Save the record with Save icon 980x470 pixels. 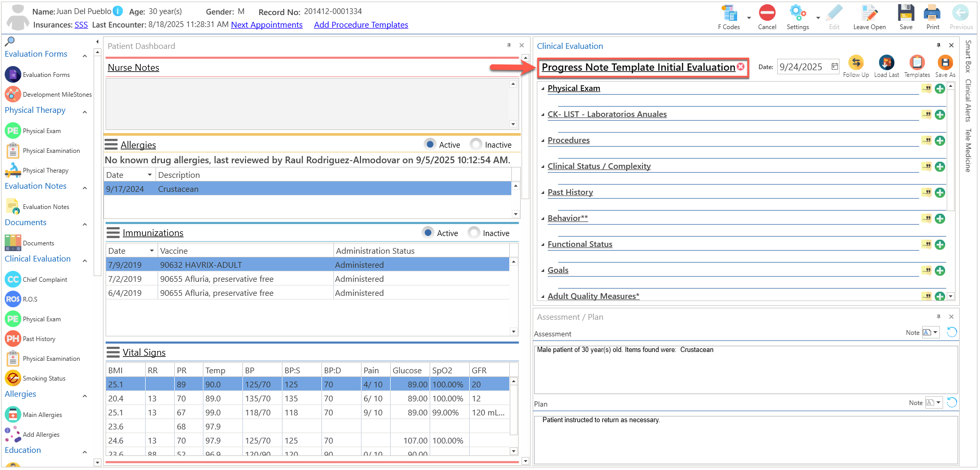pyautogui.click(x=906, y=13)
